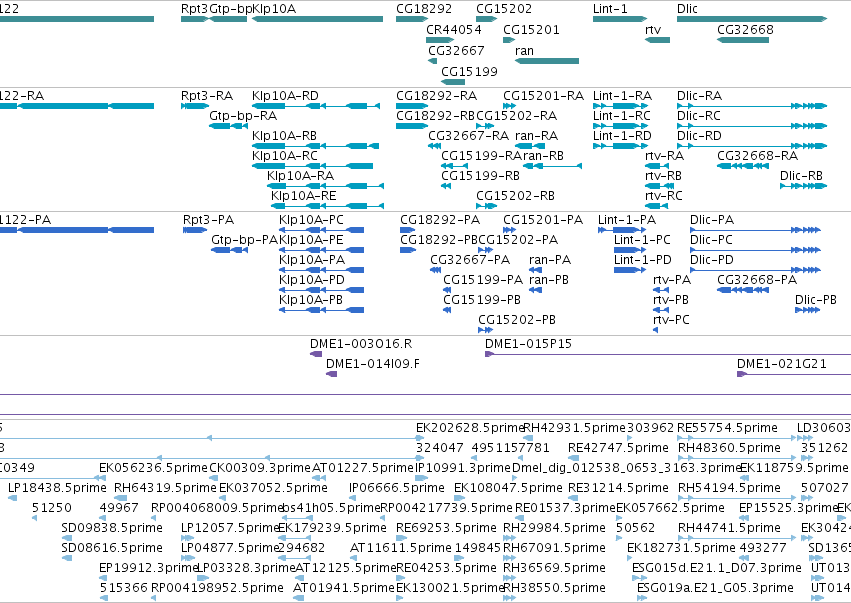
Task: Click the CG18292 gene feature
Action: pyautogui.click(x=412, y=19)
